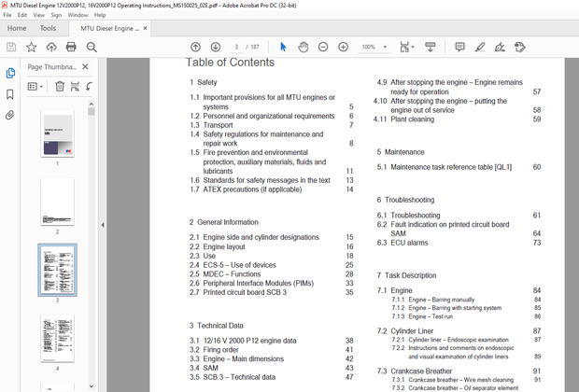Click '2.5 MDEC – Functions' entry
Viewport: 579px width, 392px height.
pyautogui.click(x=272, y=273)
